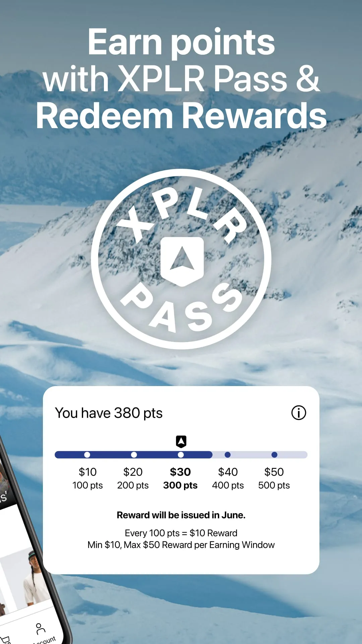Select the $20 milestone dot on bar

tap(134, 455)
